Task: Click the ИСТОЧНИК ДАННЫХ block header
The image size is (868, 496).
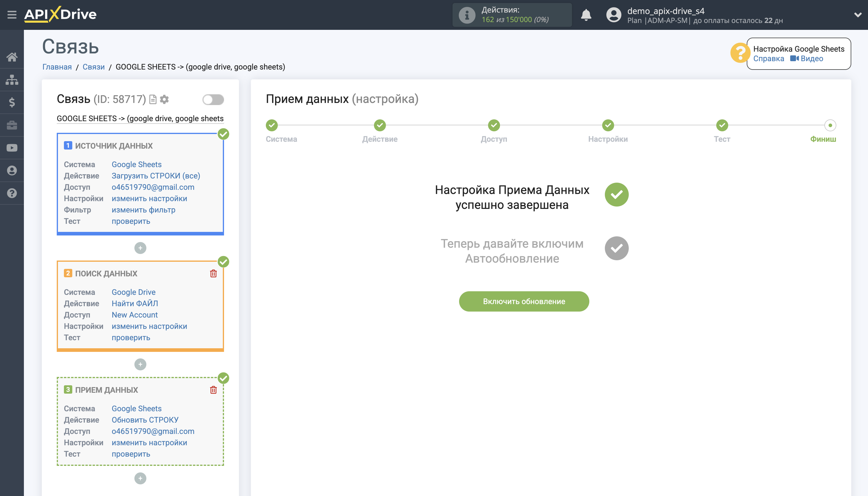Action: [x=114, y=146]
